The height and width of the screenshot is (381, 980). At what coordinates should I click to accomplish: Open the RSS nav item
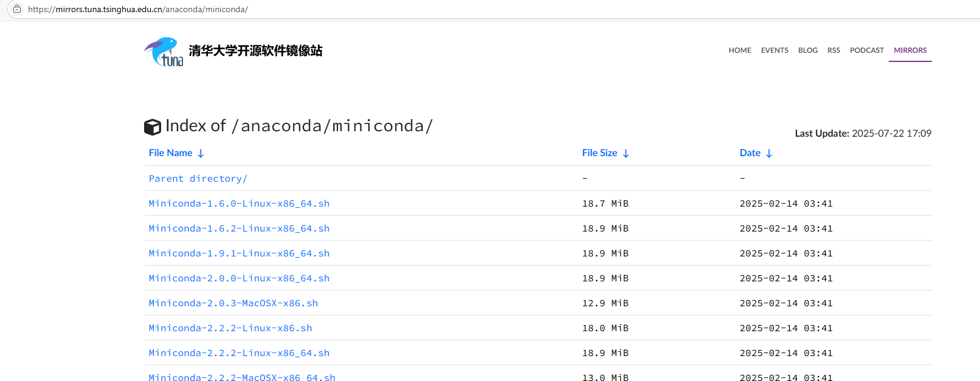pos(833,50)
